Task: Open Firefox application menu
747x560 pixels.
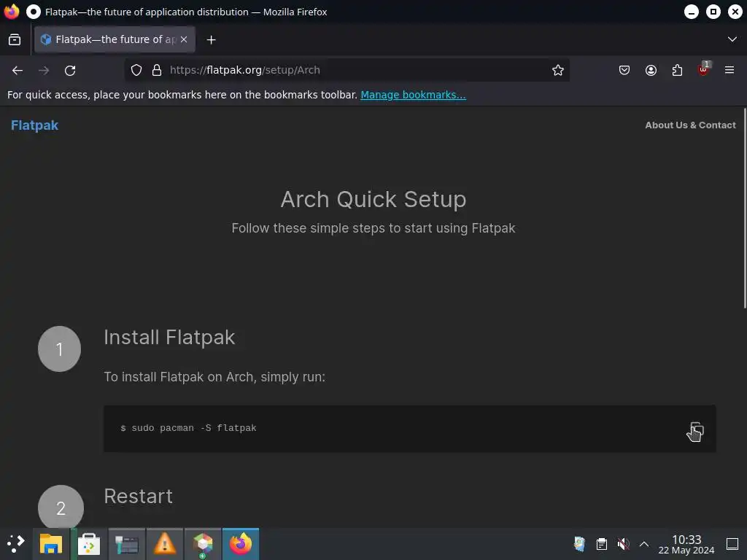Action: click(x=729, y=70)
